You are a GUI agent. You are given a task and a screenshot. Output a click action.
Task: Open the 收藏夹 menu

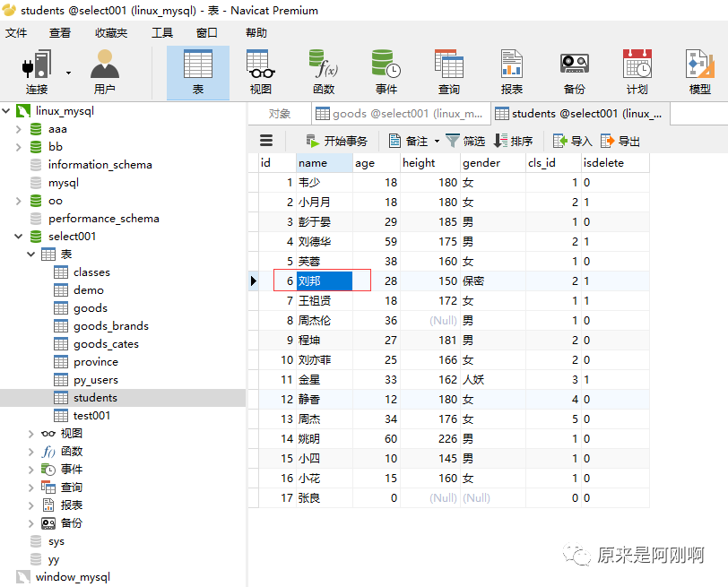coord(111,33)
